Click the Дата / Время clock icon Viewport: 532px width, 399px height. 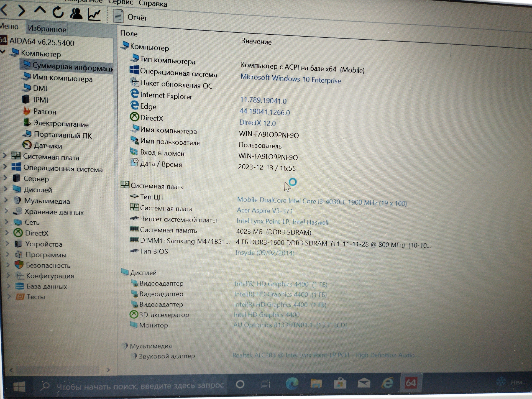[x=134, y=162]
